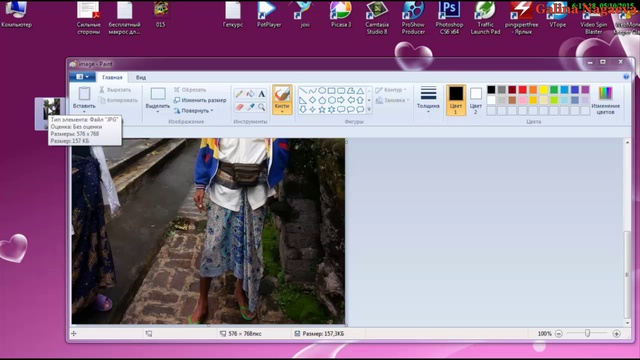Choose the right arrow shape
The height and width of the screenshot is (360, 640).
tap(341, 100)
